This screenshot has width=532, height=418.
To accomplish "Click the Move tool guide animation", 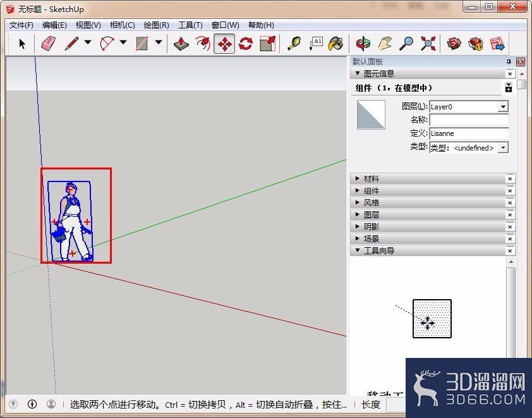I will (432, 319).
